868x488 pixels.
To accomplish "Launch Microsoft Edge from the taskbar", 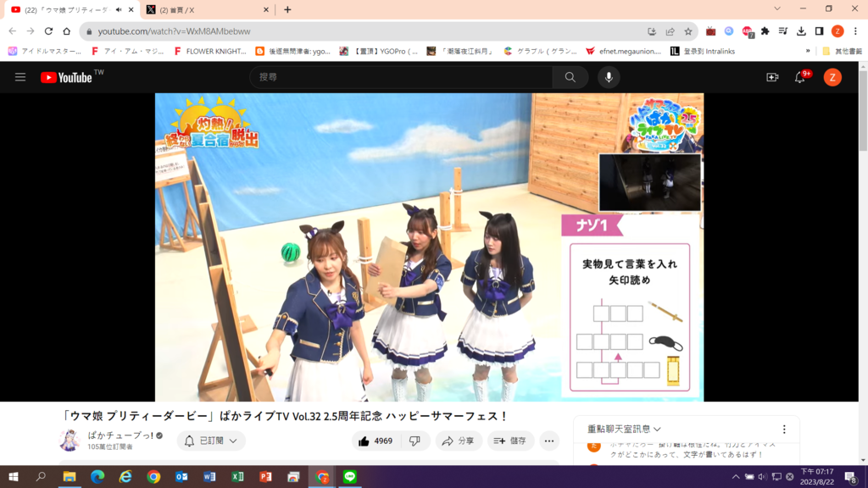I will tap(97, 476).
